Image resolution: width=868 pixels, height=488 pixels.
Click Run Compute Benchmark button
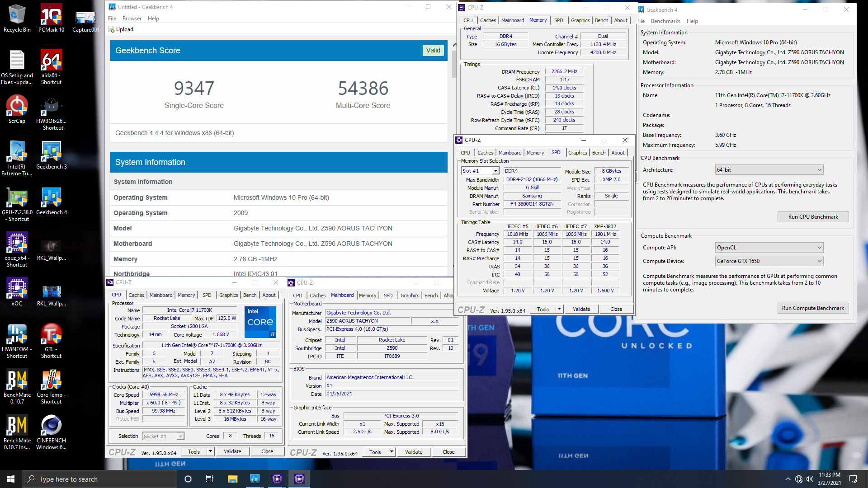click(813, 308)
